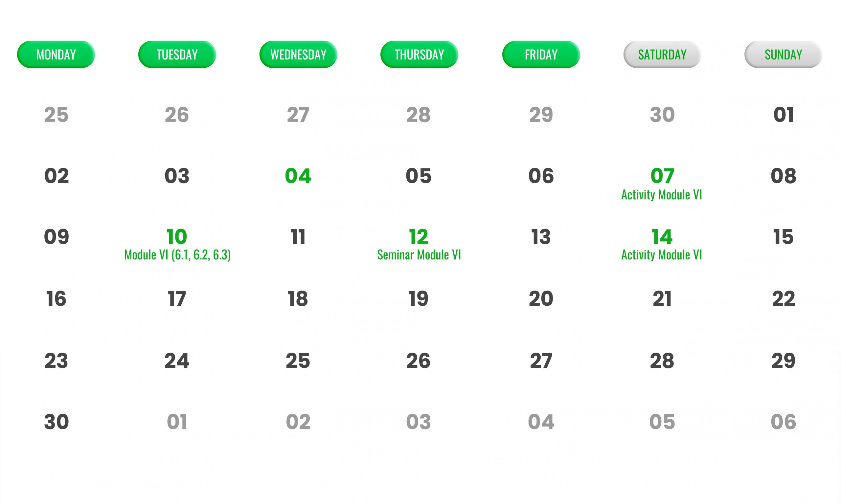
Task: Select grayed date 25 in first row
Action: [x=57, y=115]
